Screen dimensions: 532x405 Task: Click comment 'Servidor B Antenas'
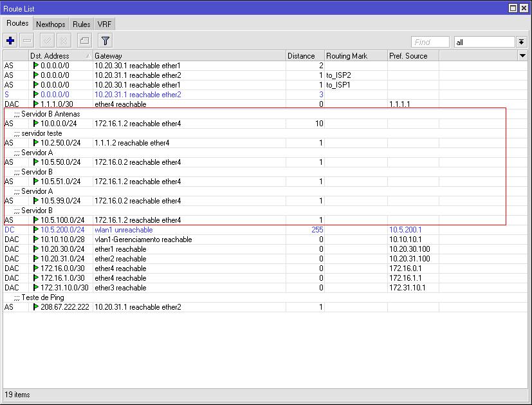tap(51, 114)
